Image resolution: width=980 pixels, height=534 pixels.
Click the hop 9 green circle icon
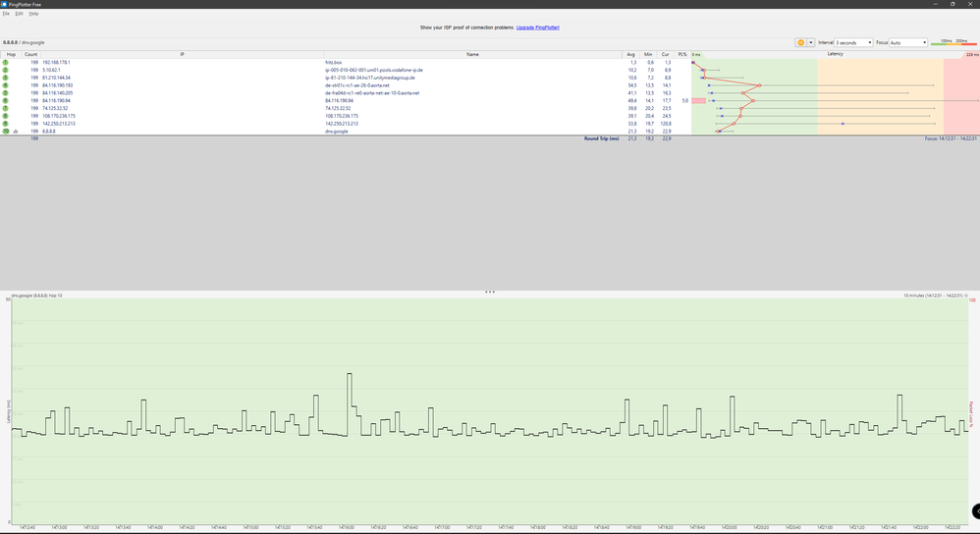(6, 124)
